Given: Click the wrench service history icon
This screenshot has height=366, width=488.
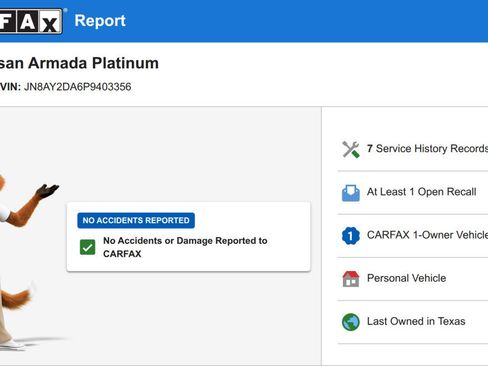Looking at the screenshot, I should coord(351,149).
